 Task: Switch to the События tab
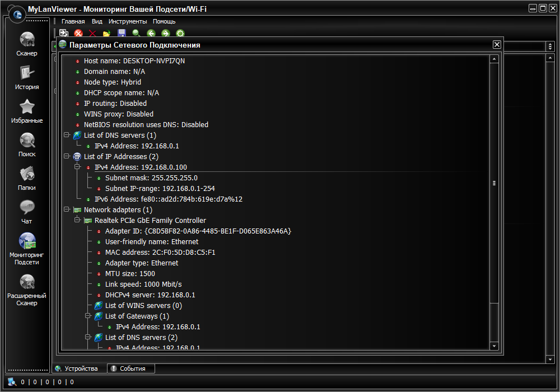click(x=131, y=368)
